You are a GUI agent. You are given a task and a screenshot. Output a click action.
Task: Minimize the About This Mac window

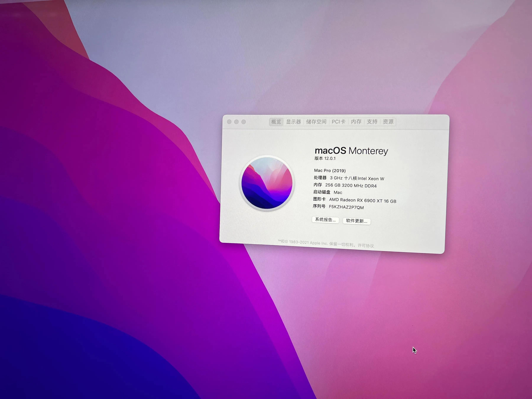point(236,122)
